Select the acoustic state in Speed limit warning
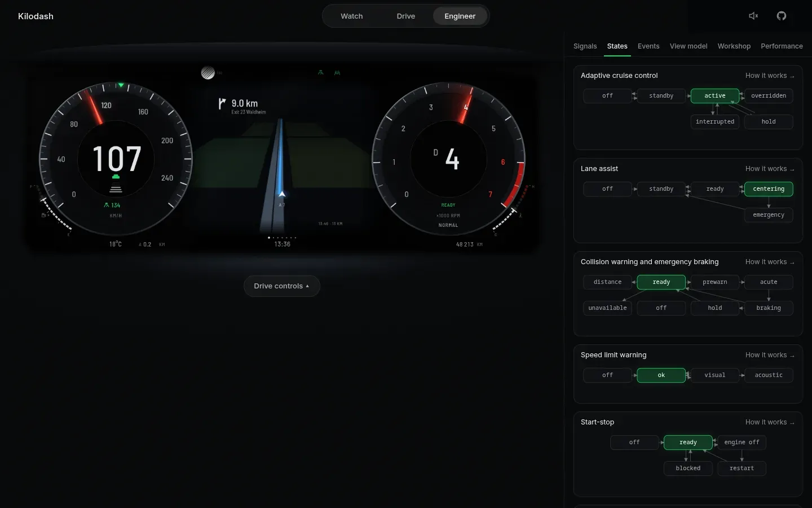 coord(769,375)
